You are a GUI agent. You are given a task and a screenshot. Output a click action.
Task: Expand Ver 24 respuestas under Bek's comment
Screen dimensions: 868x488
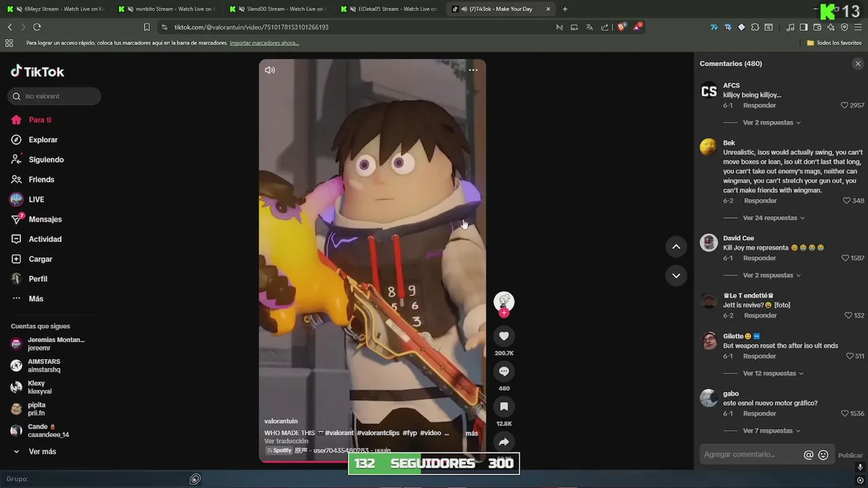(774, 218)
